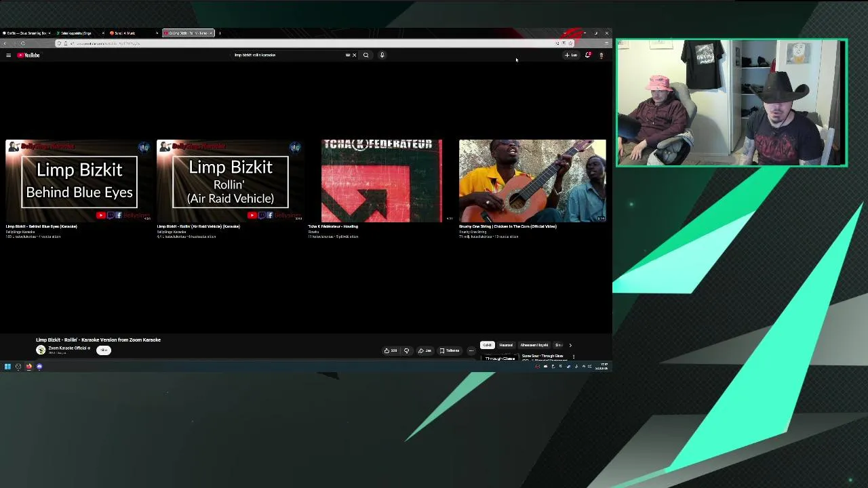Open Limp Bizkit - Behind Blue Eyes (Karaoke) title
Screen dimensions: 868x488
pyautogui.click(x=41, y=226)
